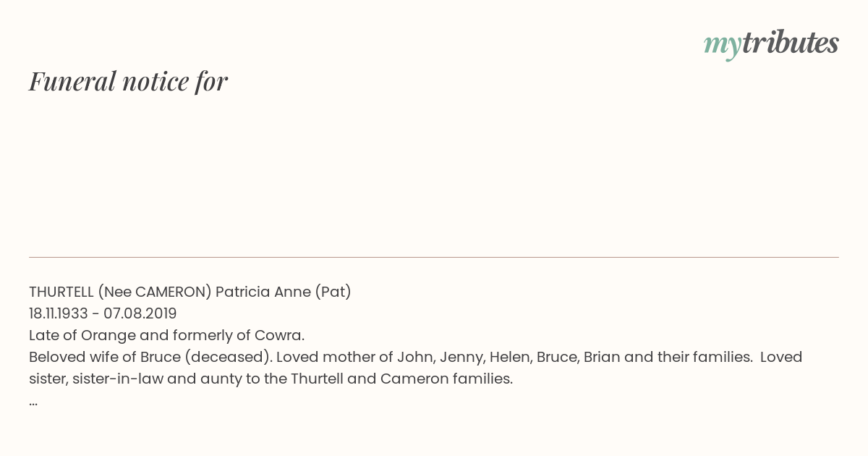Click the horizontal divider line
868x456 pixels.
tap(434, 257)
